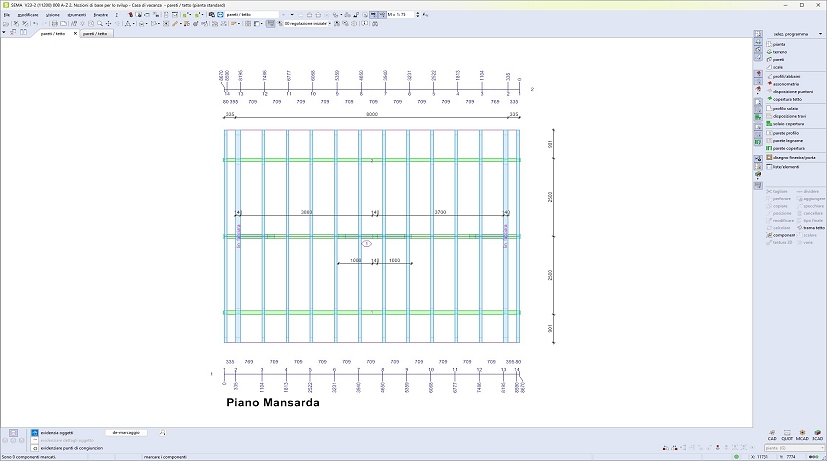Select the assonometria view
The image size is (827, 461).
(x=786, y=83)
